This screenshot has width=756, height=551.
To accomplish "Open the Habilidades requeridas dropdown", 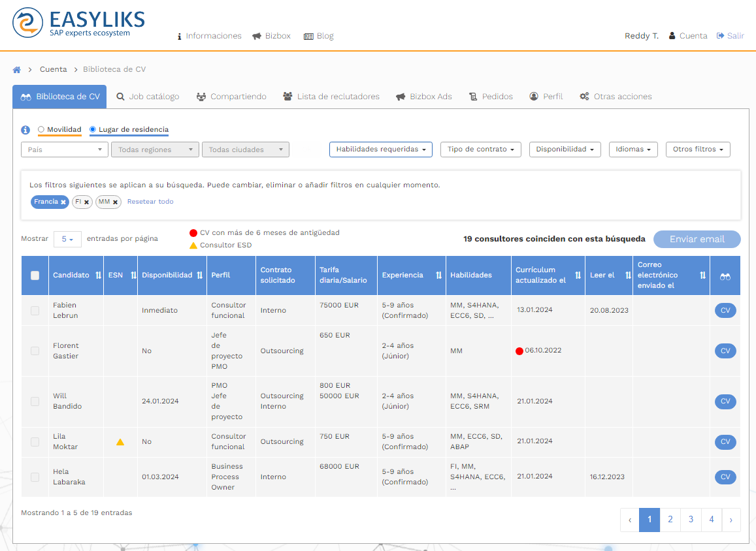I will pyautogui.click(x=380, y=150).
